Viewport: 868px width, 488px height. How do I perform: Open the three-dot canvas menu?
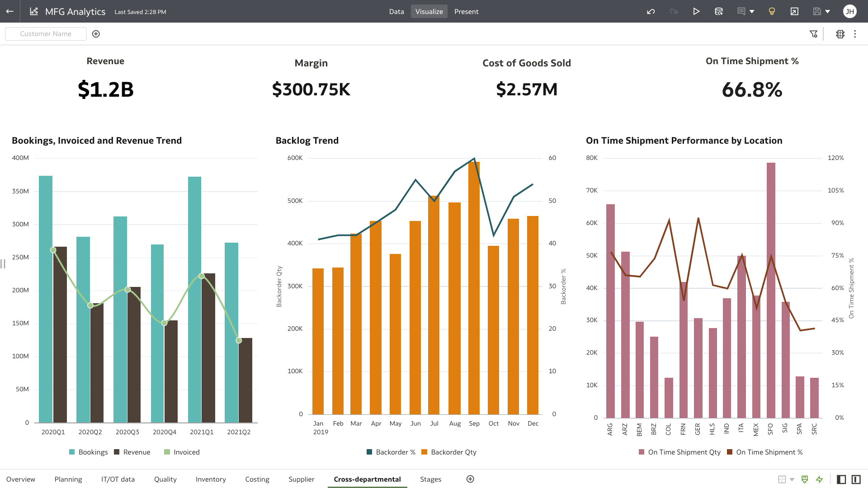click(x=855, y=34)
